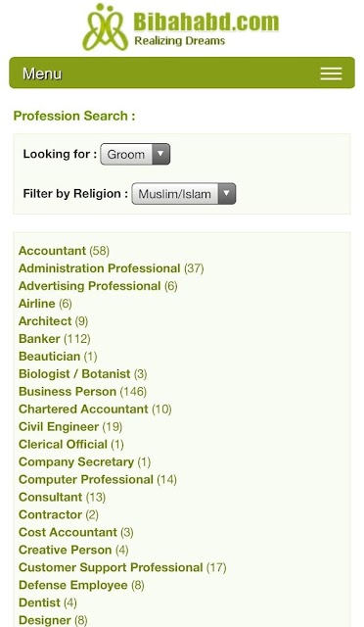The image size is (364, 627).
Task: View Business Person profiles
Action: click(68, 392)
